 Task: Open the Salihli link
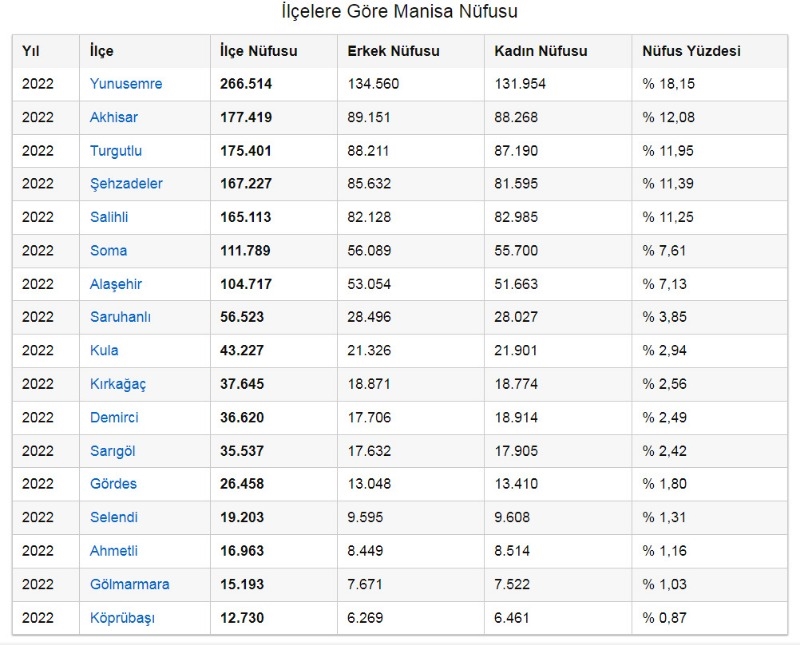point(109,217)
